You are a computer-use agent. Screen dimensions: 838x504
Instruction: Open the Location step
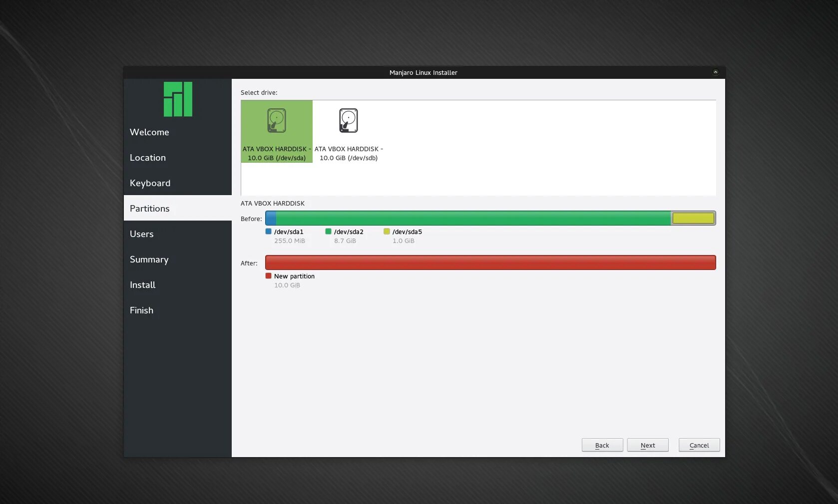178,158
